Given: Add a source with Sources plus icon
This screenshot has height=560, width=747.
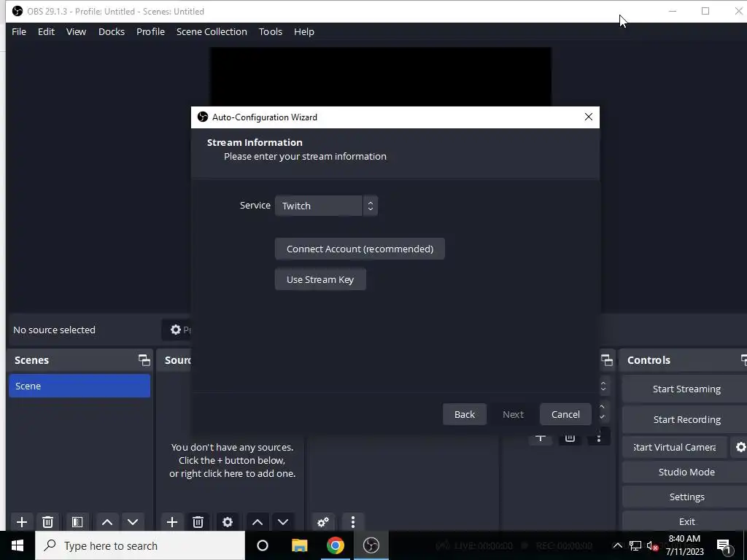Looking at the screenshot, I should tap(172, 522).
